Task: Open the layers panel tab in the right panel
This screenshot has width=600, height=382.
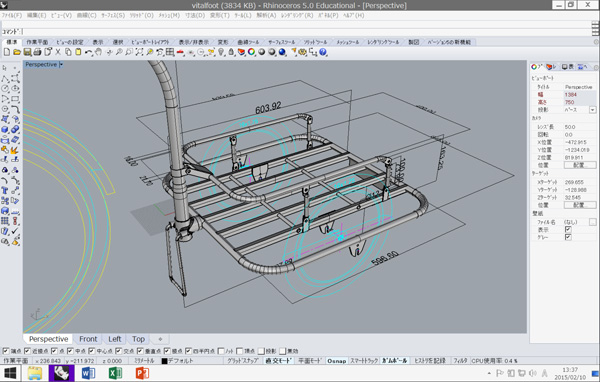Action: 551,67
